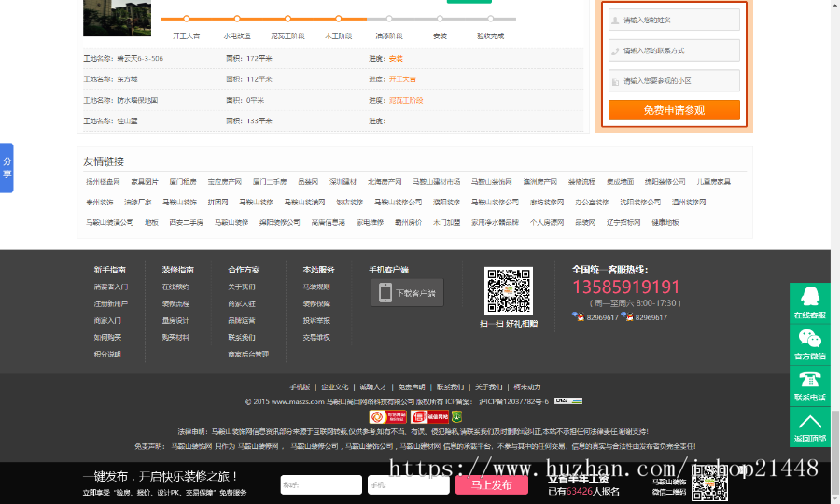Open the 企业文化 bottom nav link
This screenshot has width=840, height=504.
click(x=335, y=386)
